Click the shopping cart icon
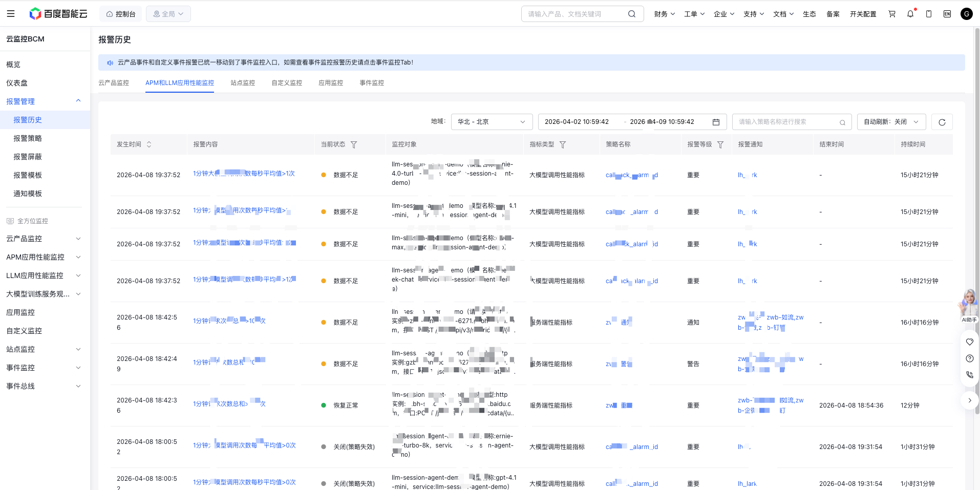Viewport: 980px width, 490px height. click(x=892, y=14)
